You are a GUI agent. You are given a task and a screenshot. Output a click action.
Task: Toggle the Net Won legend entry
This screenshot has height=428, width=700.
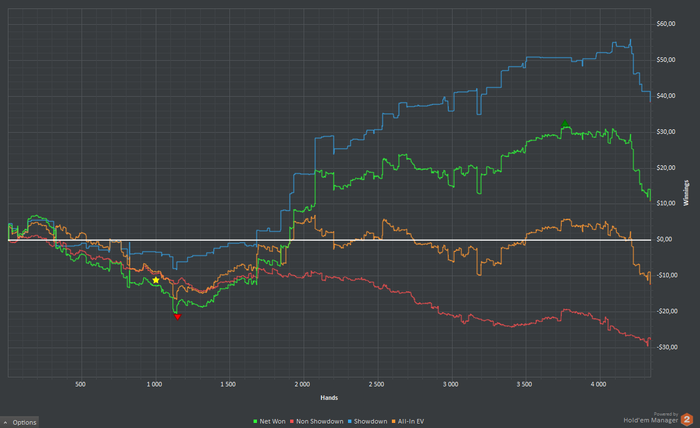point(269,421)
